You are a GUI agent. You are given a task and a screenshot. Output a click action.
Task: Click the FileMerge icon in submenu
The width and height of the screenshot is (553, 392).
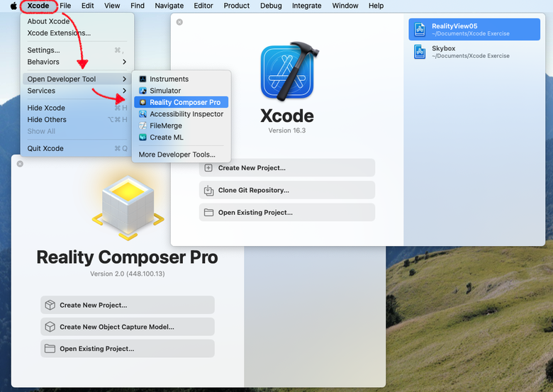point(143,125)
